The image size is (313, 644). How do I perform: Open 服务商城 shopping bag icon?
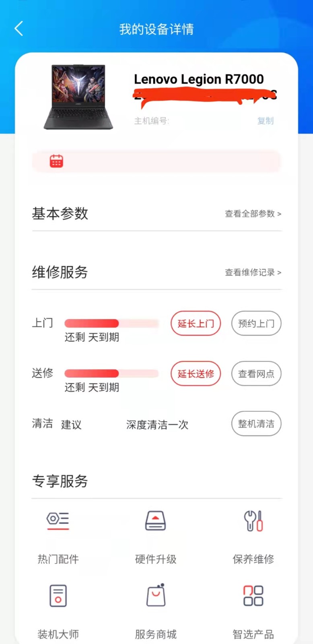coord(156,595)
